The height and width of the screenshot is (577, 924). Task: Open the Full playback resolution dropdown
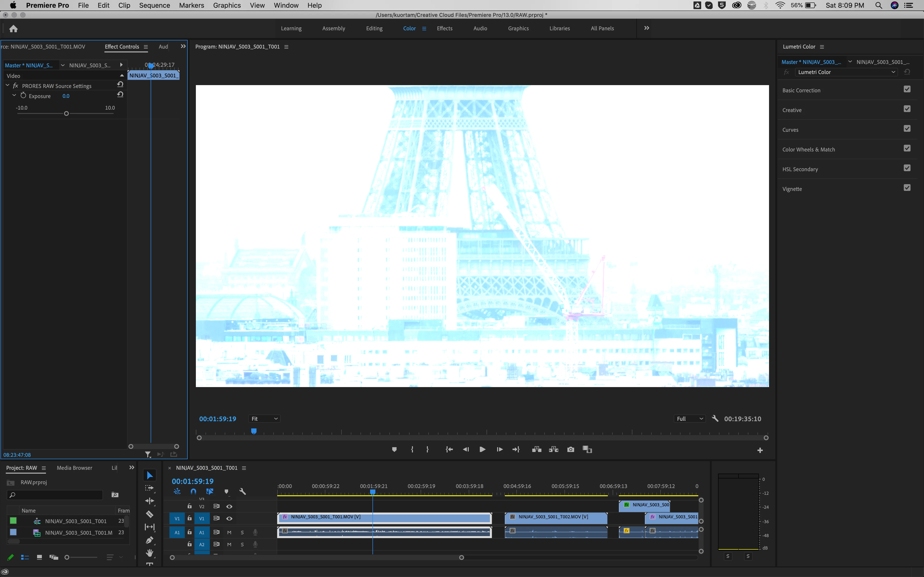[690, 419]
